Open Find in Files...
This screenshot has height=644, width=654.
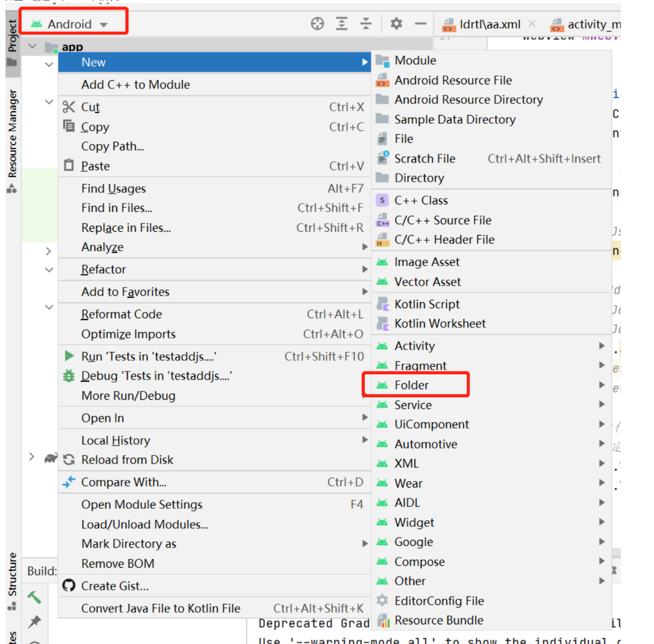[x=215, y=208]
